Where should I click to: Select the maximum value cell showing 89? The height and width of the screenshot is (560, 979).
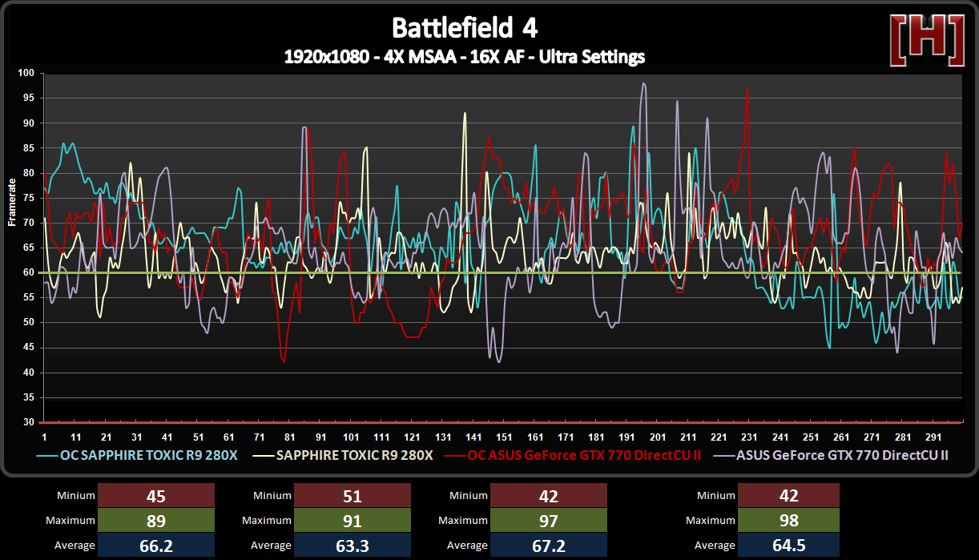[x=156, y=521]
